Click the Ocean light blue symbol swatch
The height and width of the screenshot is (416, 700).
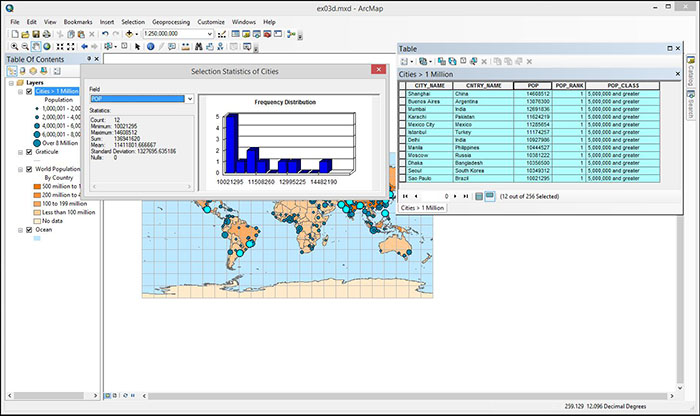37,239
